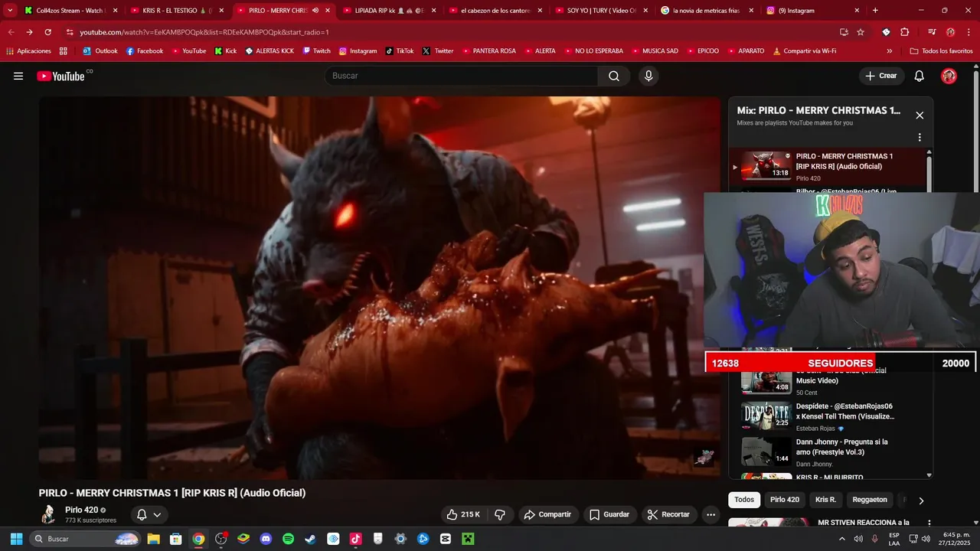This screenshot has width=980, height=551.
Task: Open the Mix playlist three-dot options
Action: pos(920,138)
